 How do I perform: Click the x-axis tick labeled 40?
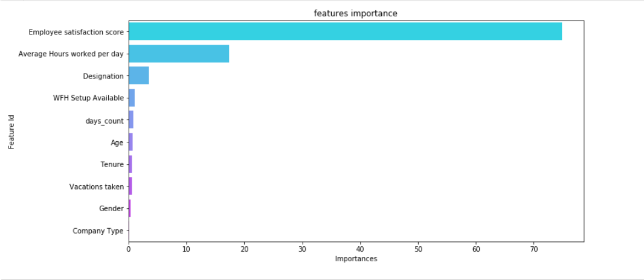[x=360, y=249]
